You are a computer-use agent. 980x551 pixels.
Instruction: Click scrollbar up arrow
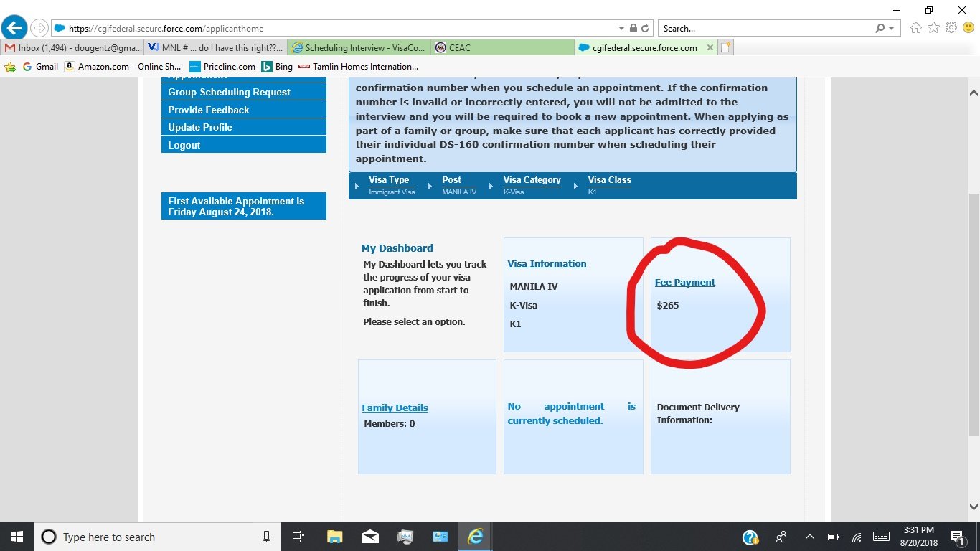[x=974, y=93]
